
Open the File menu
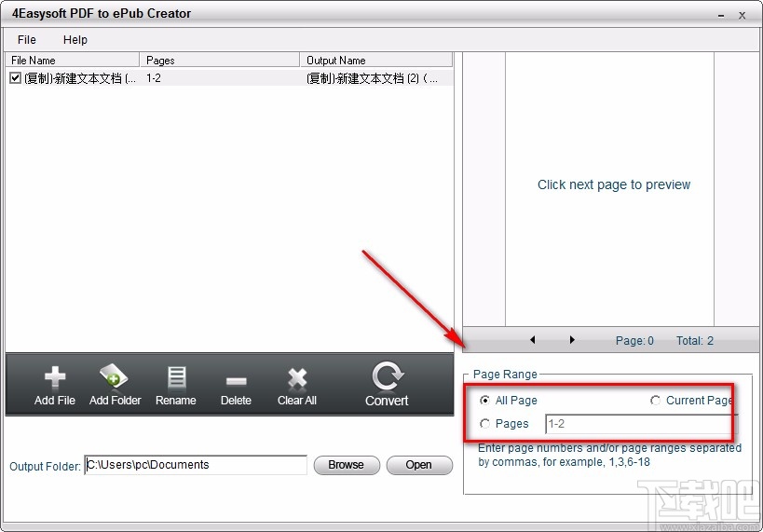click(27, 40)
